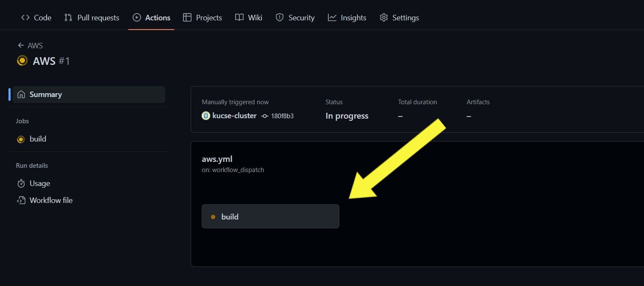
Task: Open the Security tab
Action: click(x=295, y=17)
